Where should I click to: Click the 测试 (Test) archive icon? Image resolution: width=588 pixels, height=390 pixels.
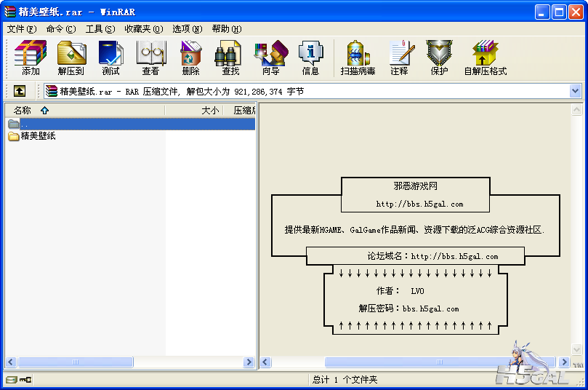[110, 57]
